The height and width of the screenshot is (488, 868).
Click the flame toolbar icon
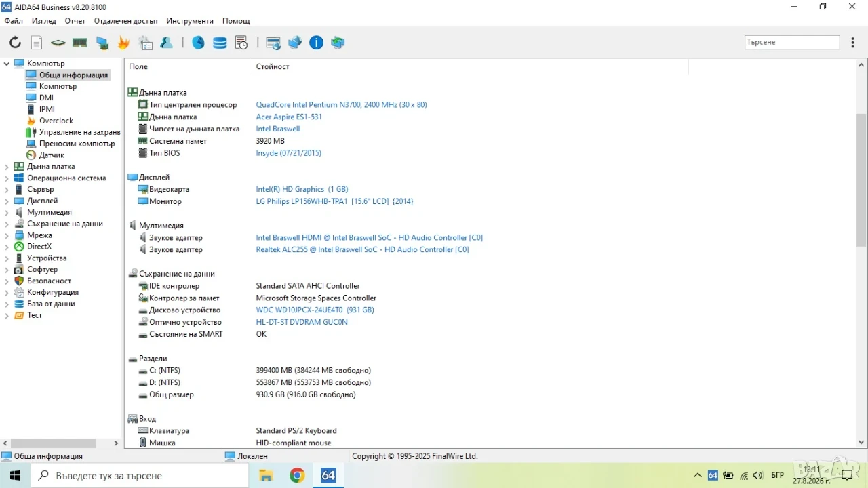123,43
